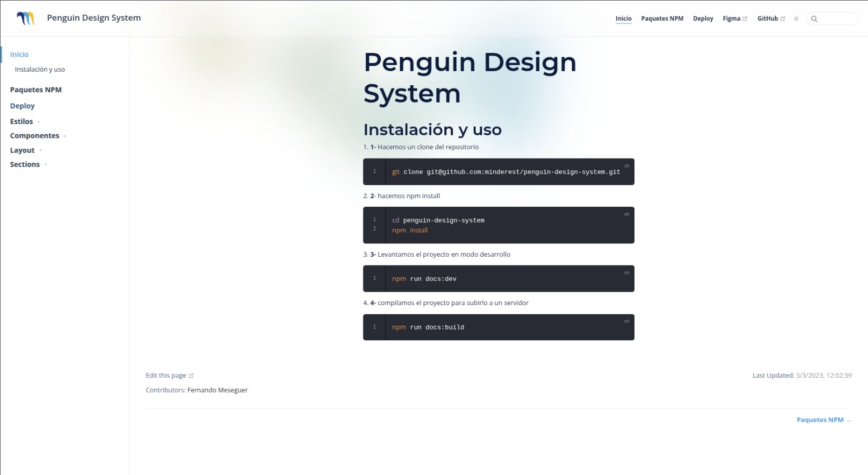Open Deploy in the top navigation bar
The width and height of the screenshot is (868, 475).
703,18
